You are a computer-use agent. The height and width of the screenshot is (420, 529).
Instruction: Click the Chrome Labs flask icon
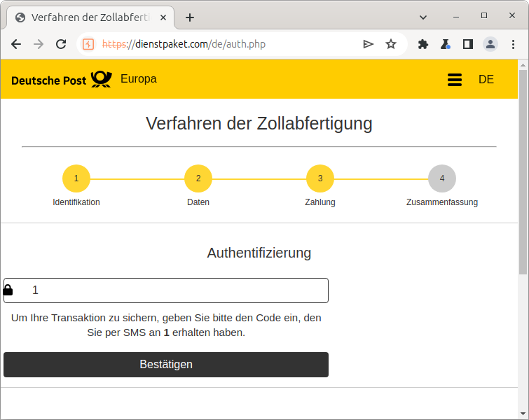pyautogui.click(x=446, y=44)
